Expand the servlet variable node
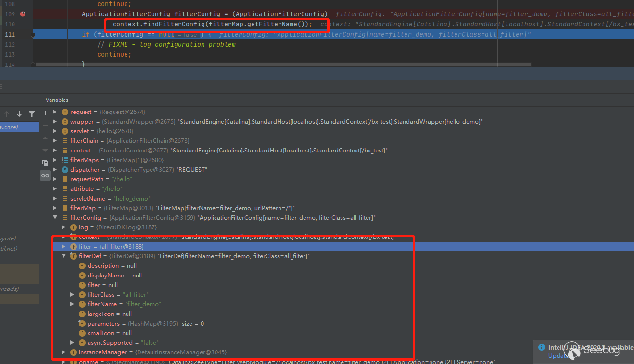Image resolution: width=634 pixels, height=364 pixels. point(55,131)
